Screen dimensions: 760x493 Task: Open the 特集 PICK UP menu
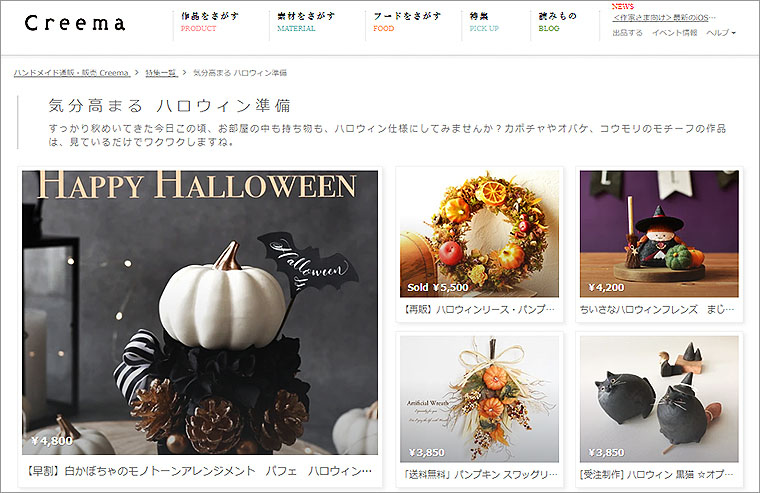pyautogui.click(x=484, y=22)
